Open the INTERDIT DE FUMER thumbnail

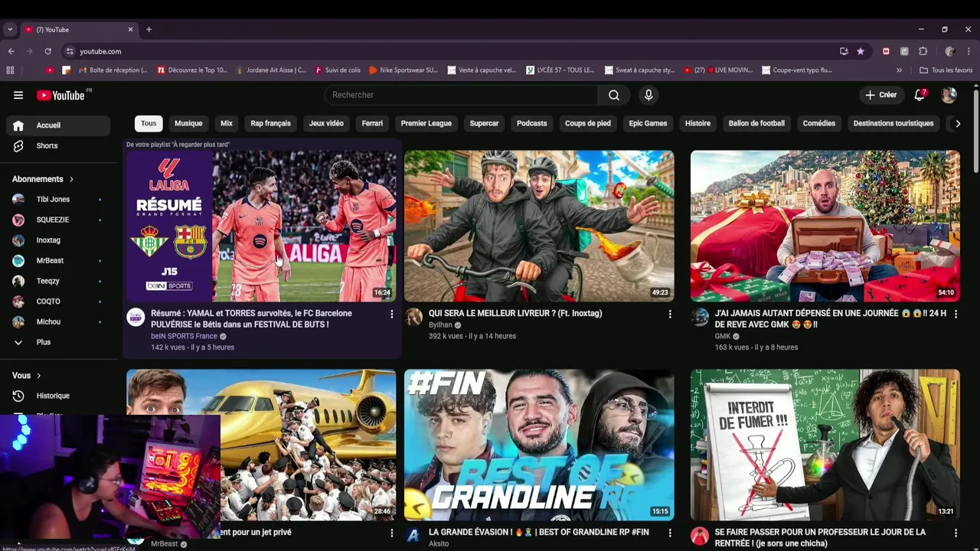coord(825,445)
